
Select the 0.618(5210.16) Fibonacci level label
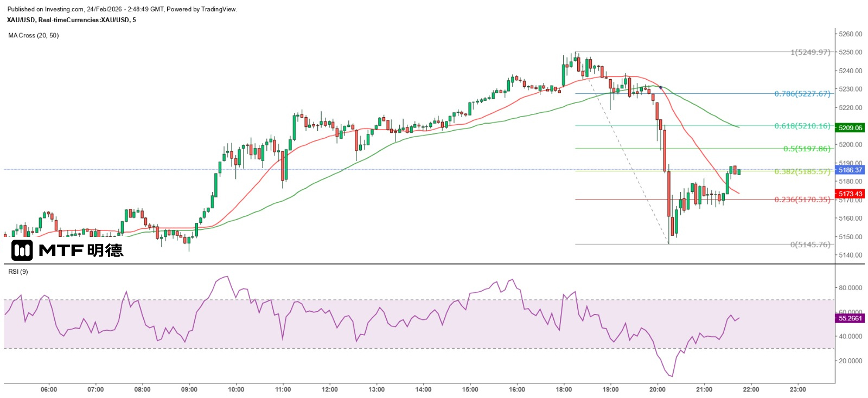pos(802,126)
